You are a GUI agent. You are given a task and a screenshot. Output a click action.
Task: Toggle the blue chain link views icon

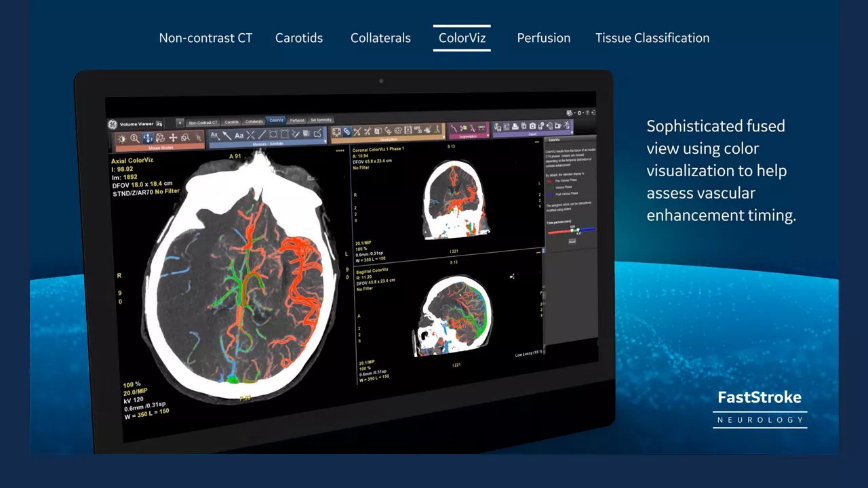pos(347,131)
